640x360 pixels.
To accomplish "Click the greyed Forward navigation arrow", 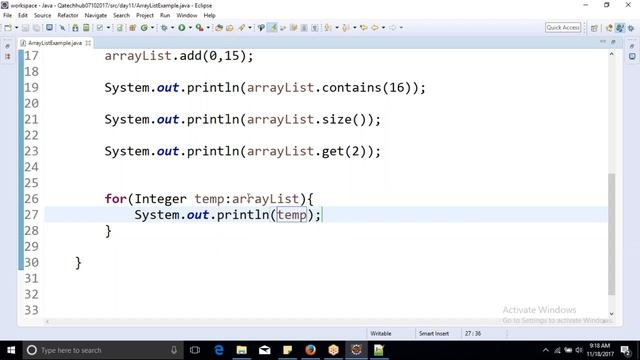I will [x=393, y=28].
